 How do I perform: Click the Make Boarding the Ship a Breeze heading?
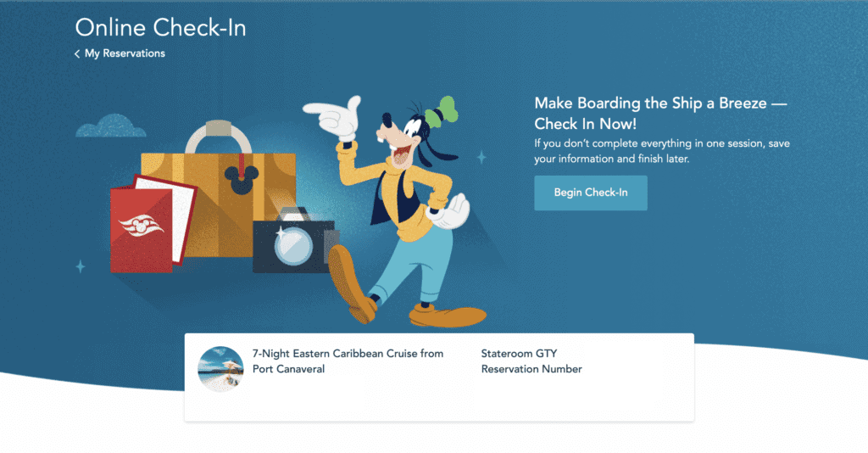tap(660, 113)
